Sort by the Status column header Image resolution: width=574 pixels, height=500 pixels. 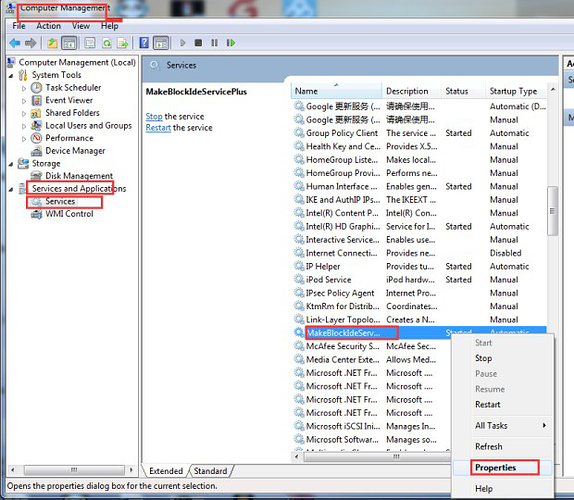[463, 91]
